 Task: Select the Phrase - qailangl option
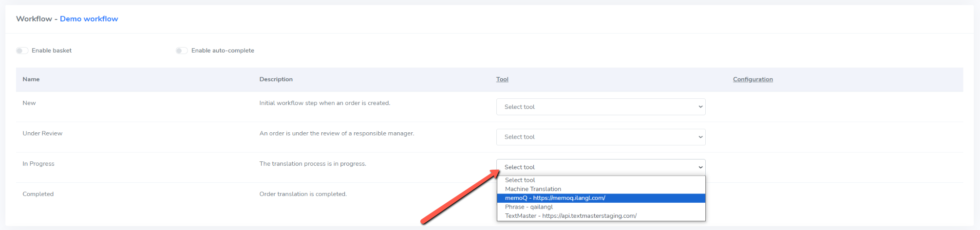[601, 207]
